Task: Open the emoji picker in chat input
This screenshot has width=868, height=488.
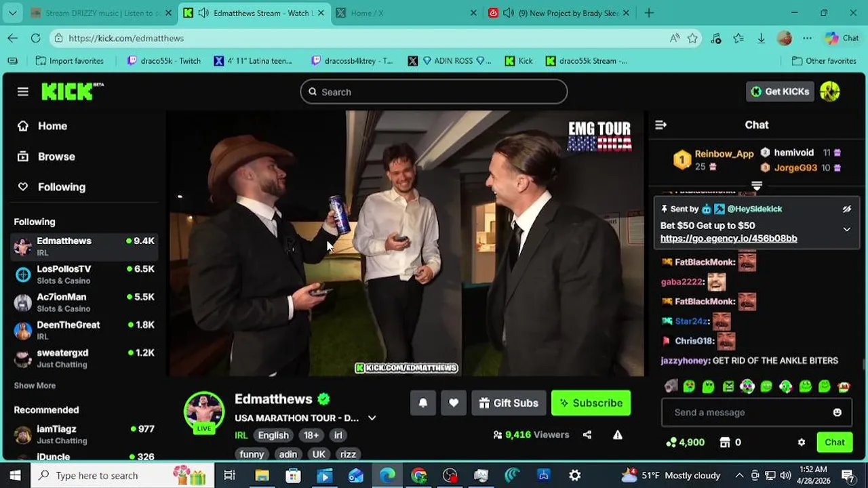Action: tap(837, 412)
